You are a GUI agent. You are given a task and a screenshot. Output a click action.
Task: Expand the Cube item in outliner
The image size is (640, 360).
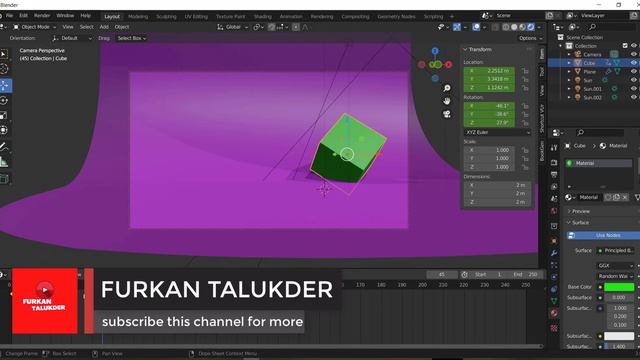(x=569, y=63)
